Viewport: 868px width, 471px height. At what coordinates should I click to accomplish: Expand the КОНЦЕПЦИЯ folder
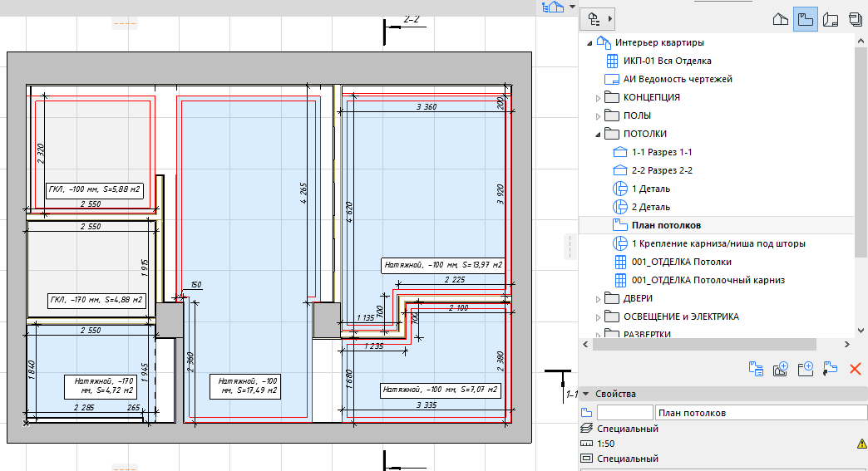click(x=598, y=98)
